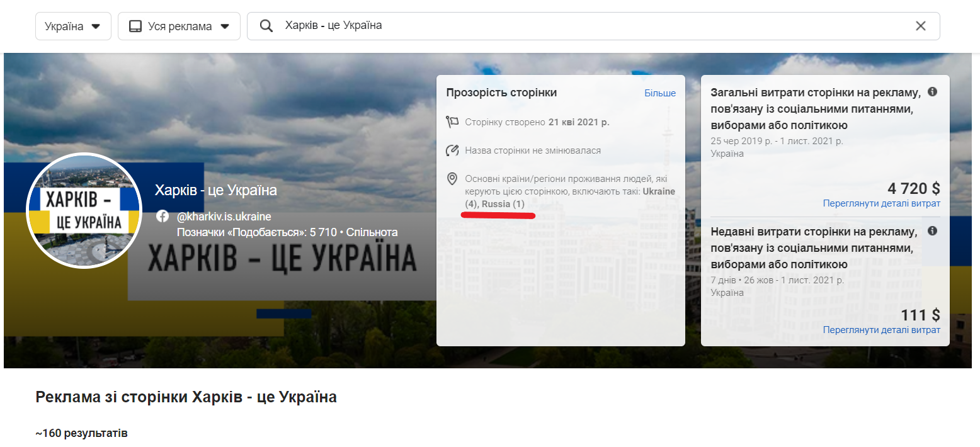This screenshot has height=447, width=980.
Task: Click the 4 720 $ total spend amount
Action: click(x=913, y=188)
